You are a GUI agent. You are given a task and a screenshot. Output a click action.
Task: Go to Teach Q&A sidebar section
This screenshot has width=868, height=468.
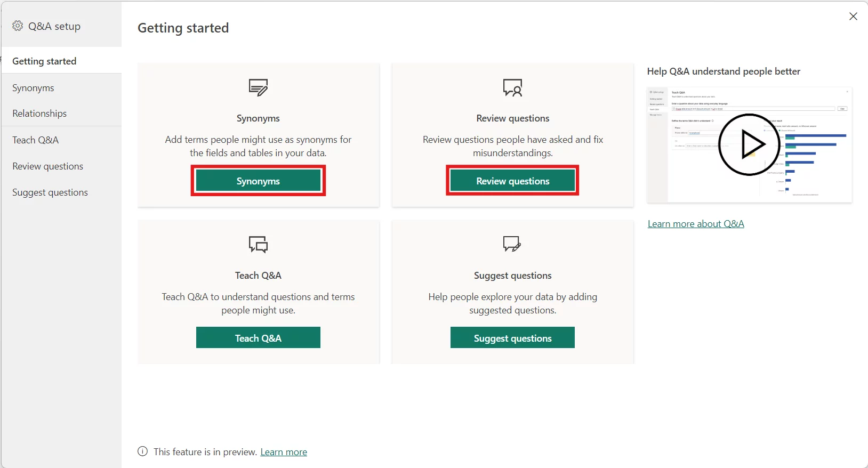coord(35,140)
